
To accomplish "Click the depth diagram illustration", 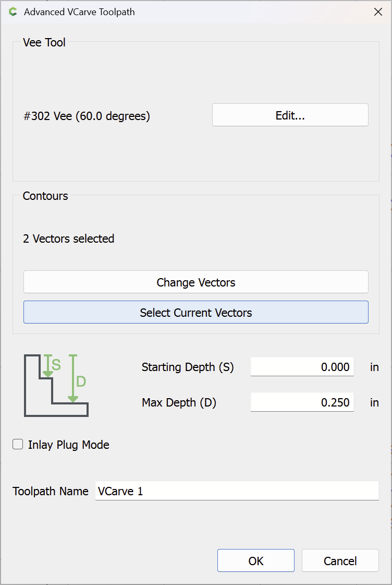I will [x=56, y=386].
